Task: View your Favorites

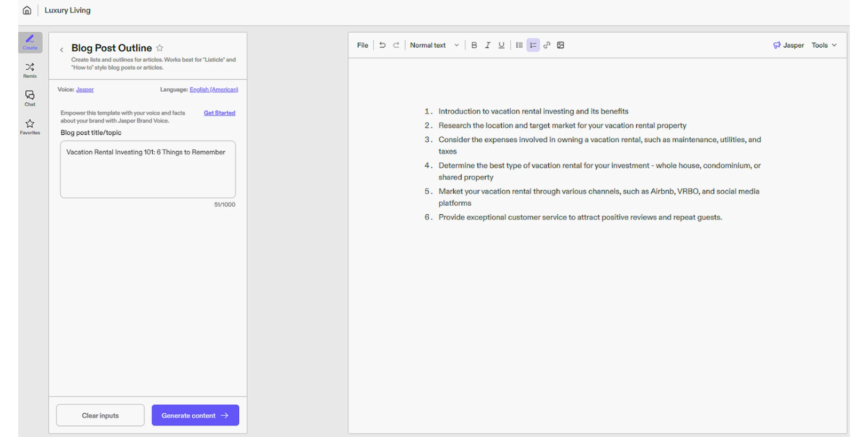Action: 30,126
